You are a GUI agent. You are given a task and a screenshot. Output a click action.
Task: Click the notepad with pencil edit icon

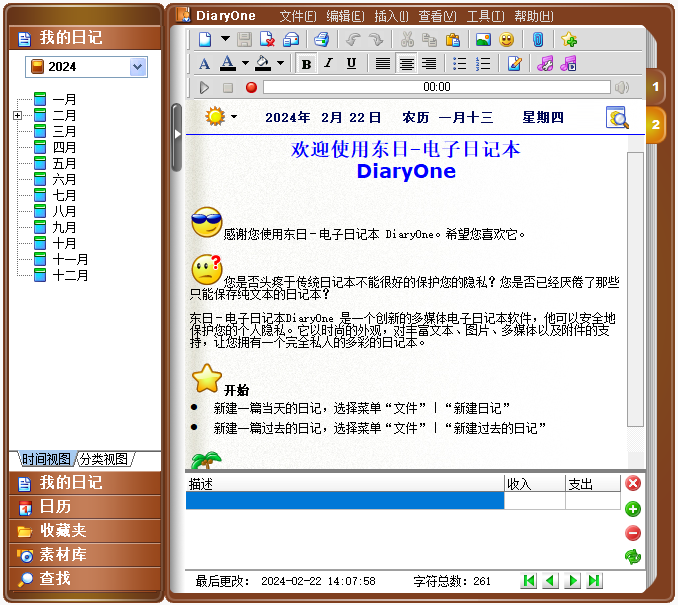(514, 64)
